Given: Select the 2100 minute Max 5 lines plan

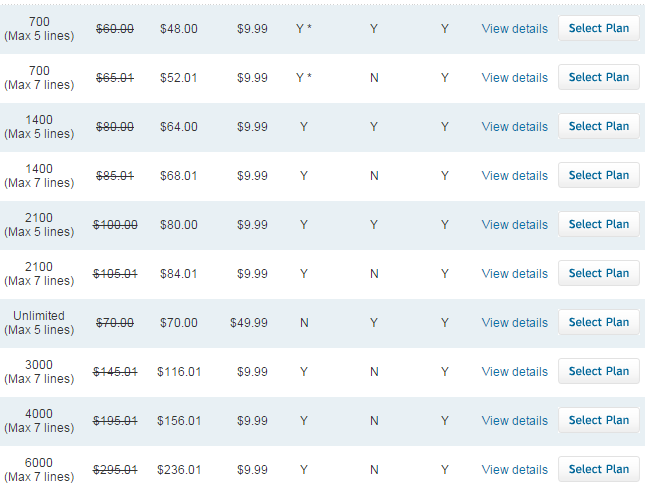Looking at the screenshot, I should coord(598,224).
